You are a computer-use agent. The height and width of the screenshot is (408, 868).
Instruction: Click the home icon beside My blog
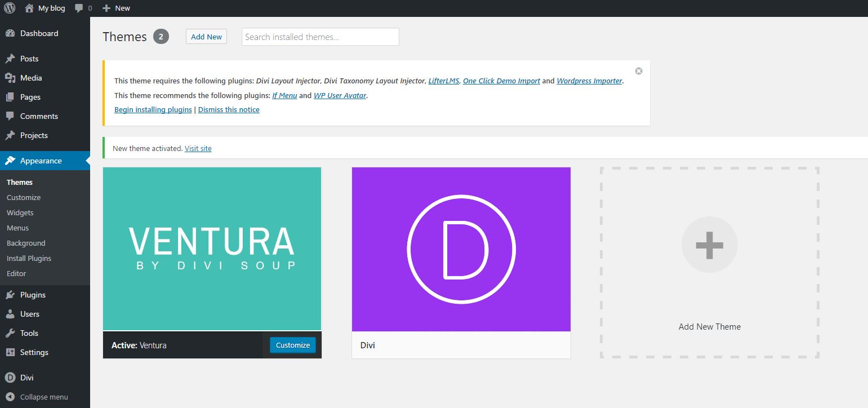[30, 8]
